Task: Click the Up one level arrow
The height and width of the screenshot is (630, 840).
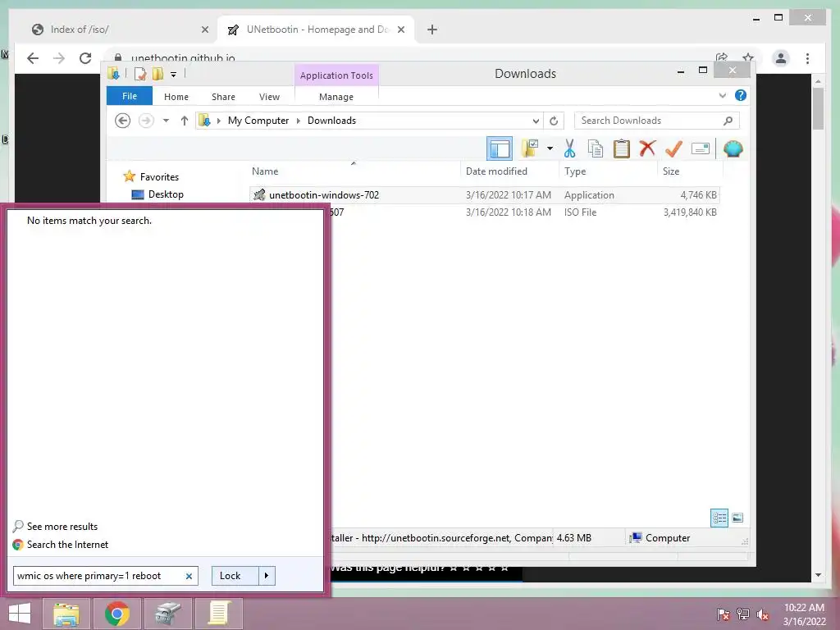Action: (x=185, y=121)
